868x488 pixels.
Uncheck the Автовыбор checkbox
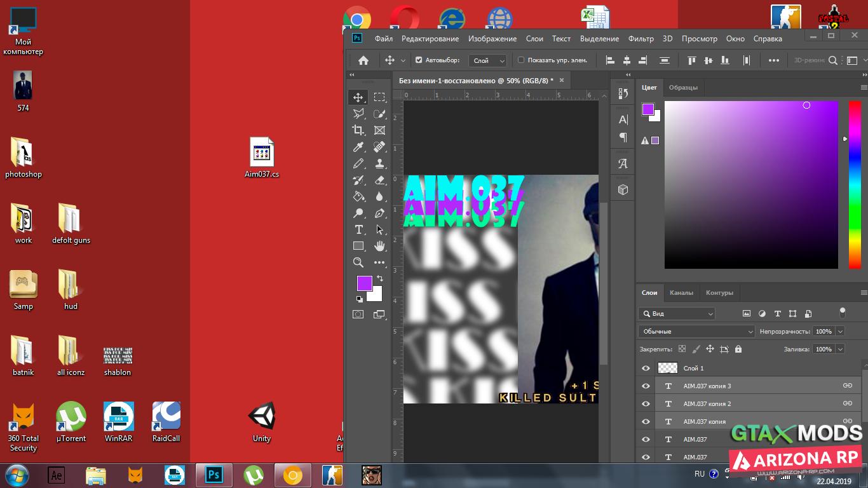(x=419, y=60)
